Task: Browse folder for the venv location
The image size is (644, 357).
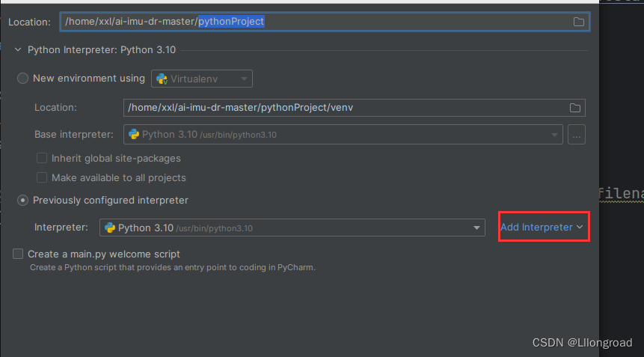Action: click(574, 108)
